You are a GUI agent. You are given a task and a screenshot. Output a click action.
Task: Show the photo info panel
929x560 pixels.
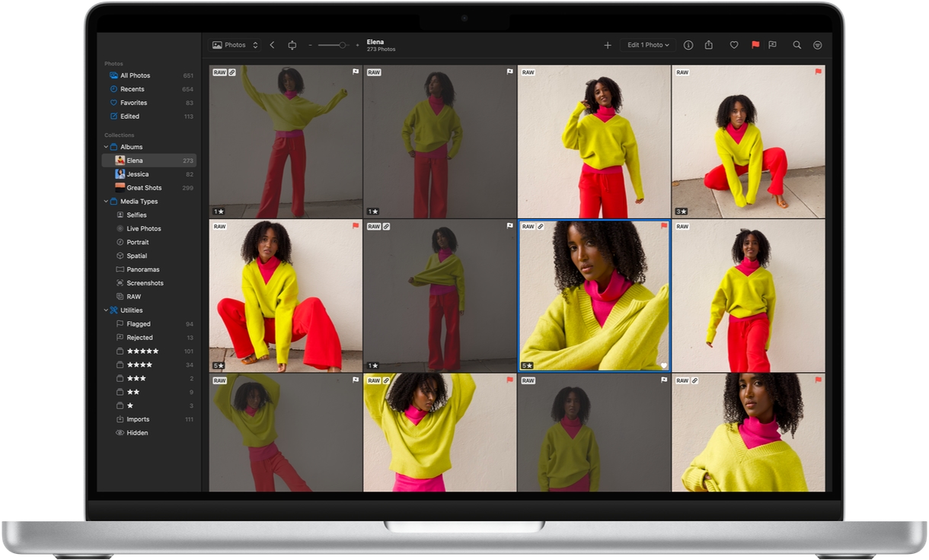[x=688, y=45]
